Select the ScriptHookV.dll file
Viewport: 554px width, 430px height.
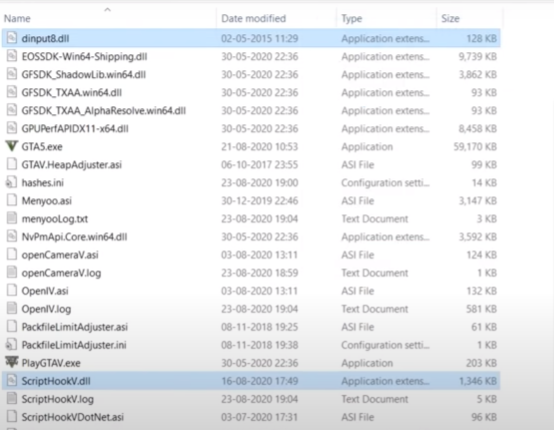[x=251, y=381]
